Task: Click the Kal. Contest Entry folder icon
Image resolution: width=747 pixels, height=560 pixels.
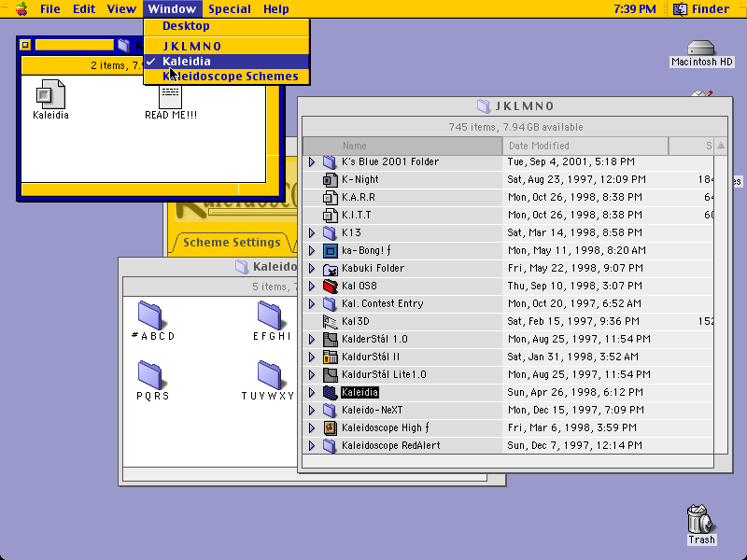Action: point(330,304)
